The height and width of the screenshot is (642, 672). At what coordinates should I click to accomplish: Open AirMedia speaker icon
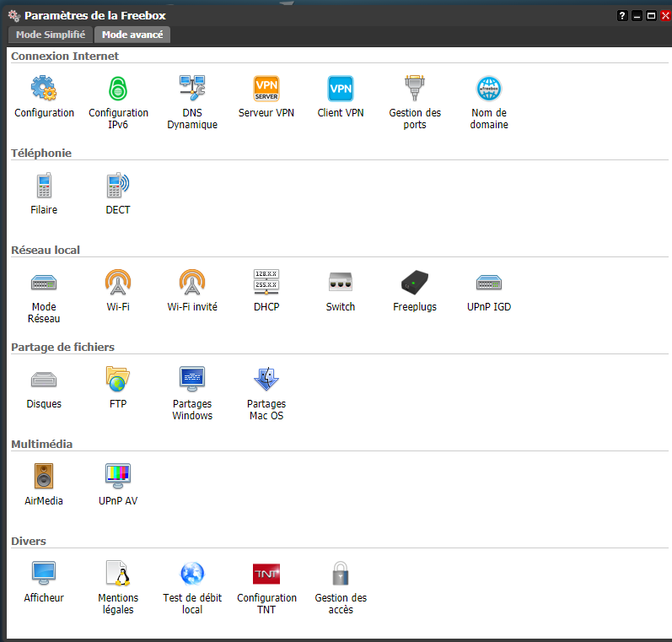[x=44, y=476]
